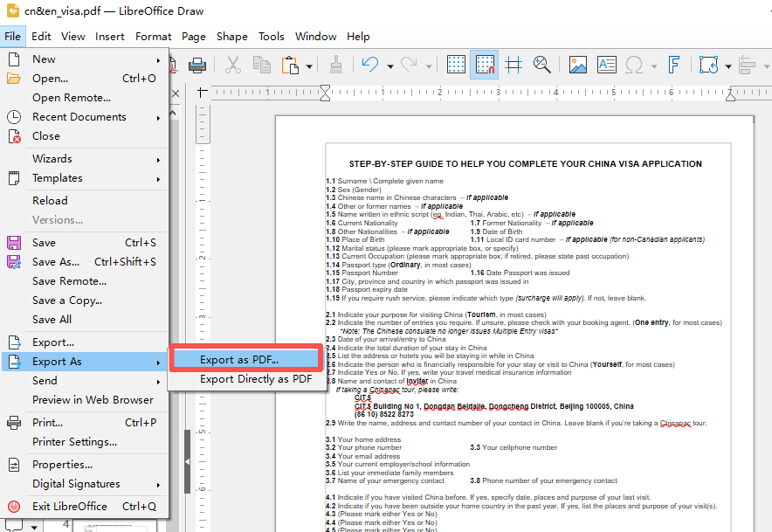The height and width of the screenshot is (532, 772).
Task: Click the Print toolbar icon
Action: pos(197,65)
